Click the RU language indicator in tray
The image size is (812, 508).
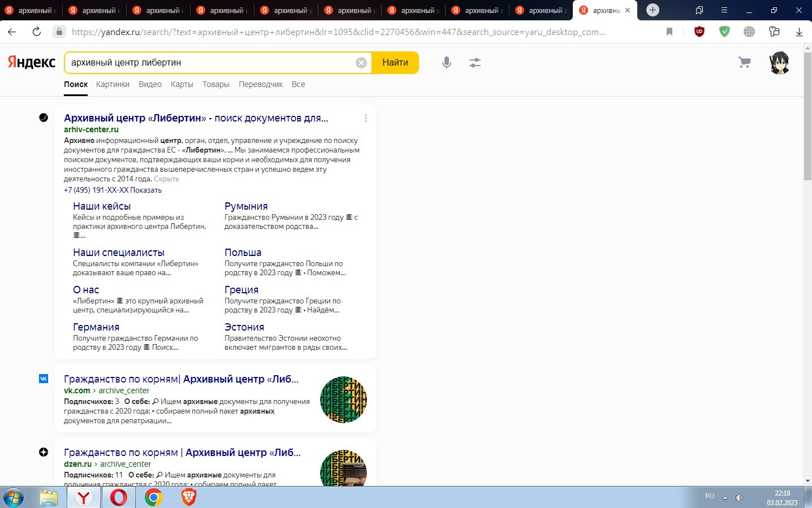pos(710,496)
